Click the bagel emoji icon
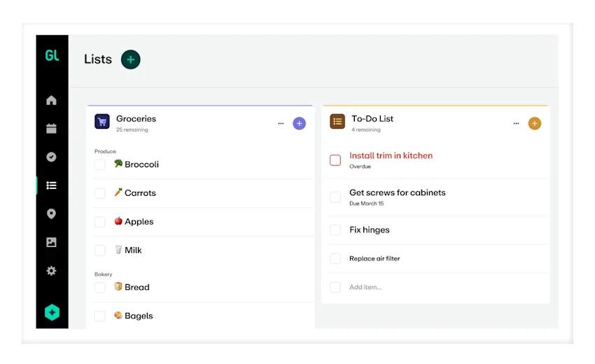Screen dimensions: 595x364 click(118, 315)
